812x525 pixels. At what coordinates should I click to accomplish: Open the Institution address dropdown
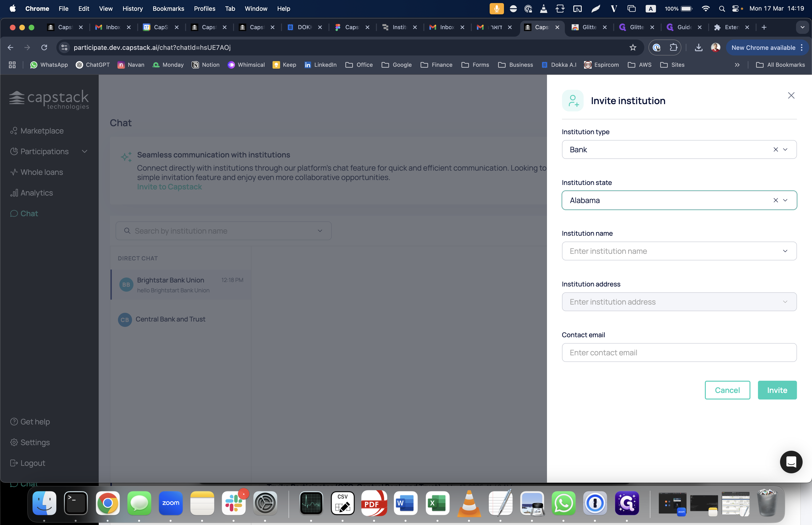coord(679,302)
